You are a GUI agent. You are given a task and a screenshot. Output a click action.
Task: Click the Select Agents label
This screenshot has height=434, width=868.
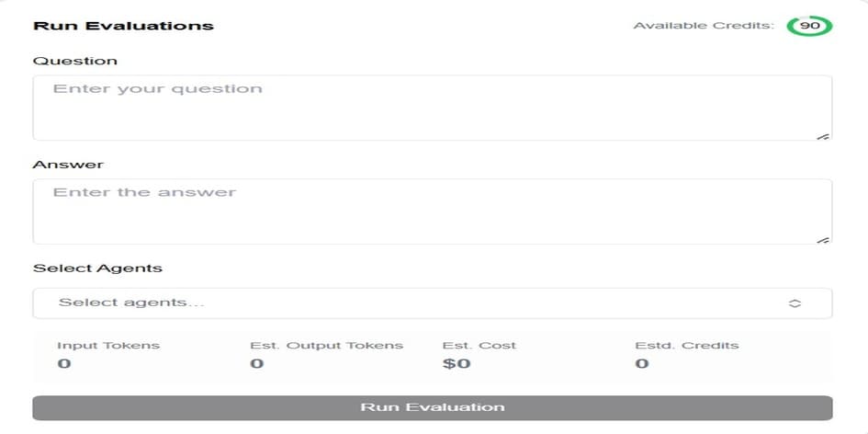coord(97,268)
